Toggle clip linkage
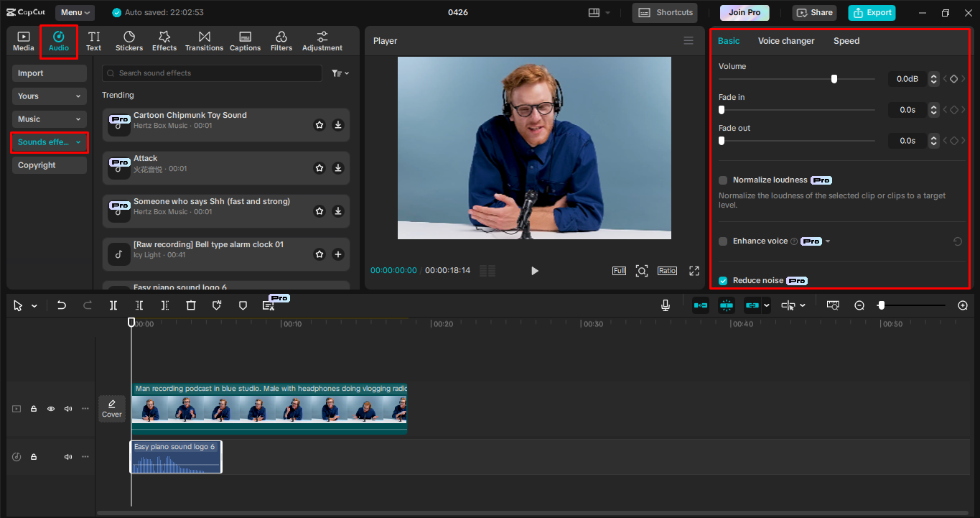Screen dimensions: 980x518 pyautogui.click(x=752, y=305)
